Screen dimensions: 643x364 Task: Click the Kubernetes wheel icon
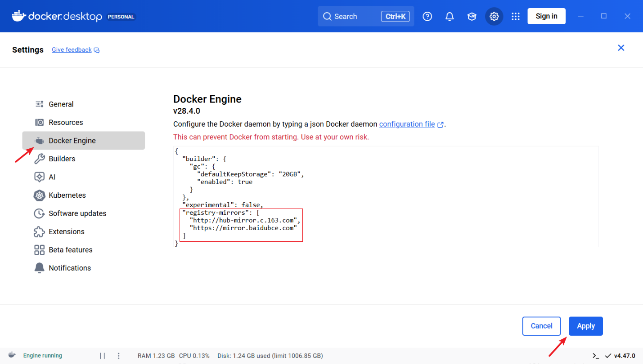[40, 195]
